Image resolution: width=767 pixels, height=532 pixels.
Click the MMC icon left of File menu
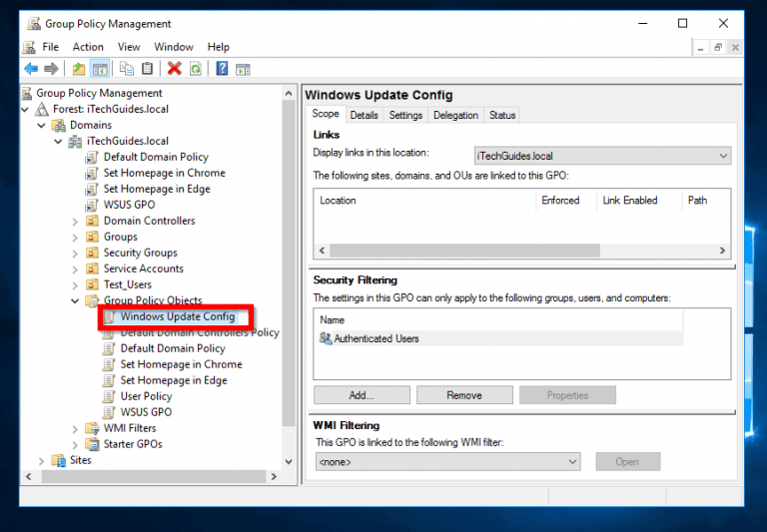pos(29,47)
